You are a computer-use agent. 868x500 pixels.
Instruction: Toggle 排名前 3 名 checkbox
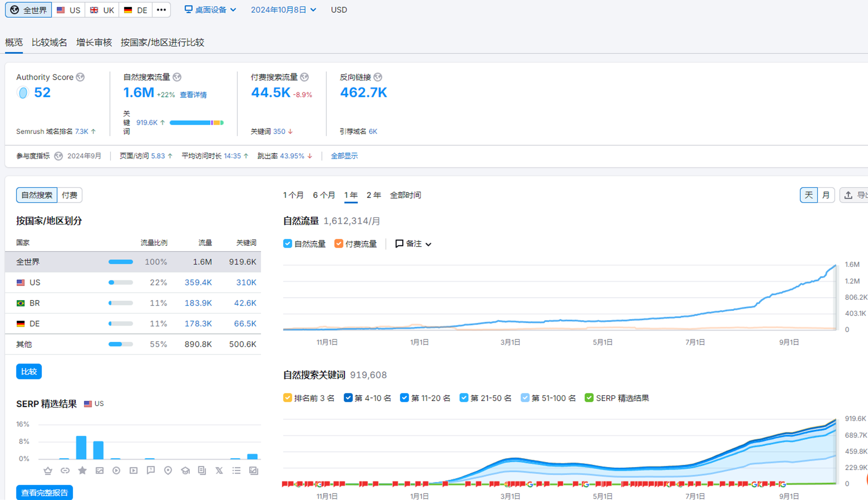287,398
